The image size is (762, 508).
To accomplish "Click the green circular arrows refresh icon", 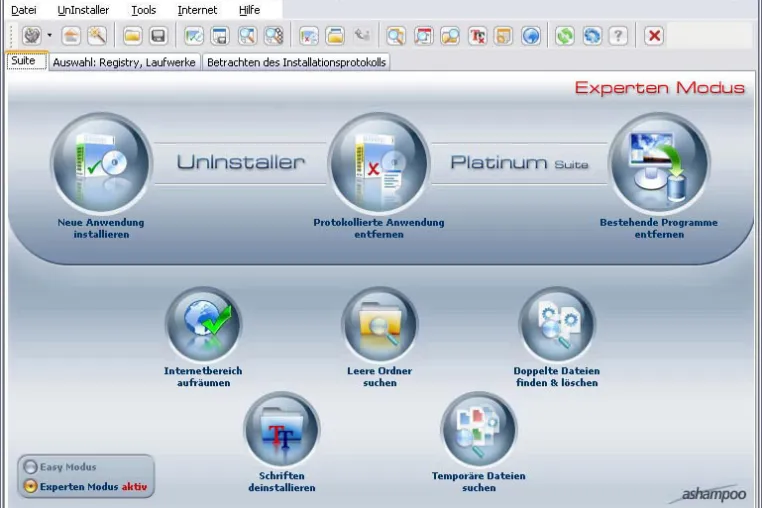I will 565,35.
